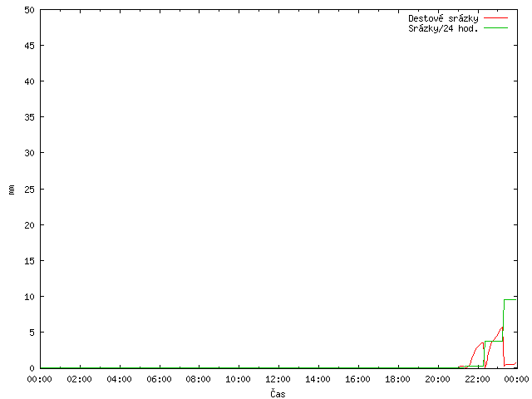The width and height of the screenshot is (532, 399).
Task: Click the y-axis value 15
Action: click(30, 261)
